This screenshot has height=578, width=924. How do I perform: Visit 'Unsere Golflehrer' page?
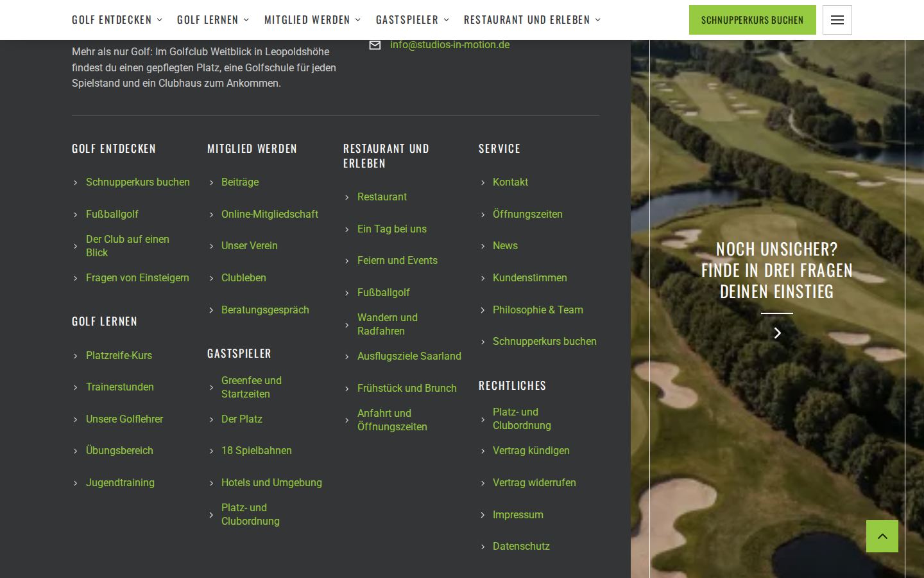(124, 419)
